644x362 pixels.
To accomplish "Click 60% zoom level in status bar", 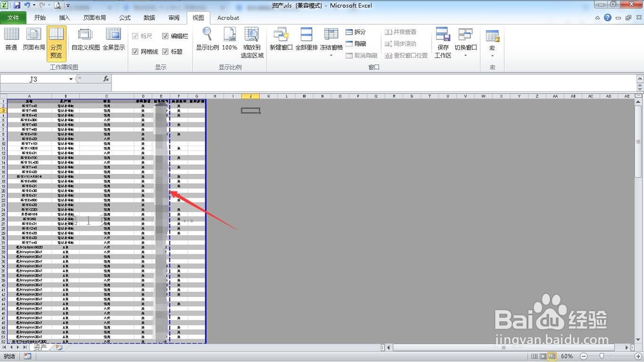I will (x=567, y=356).
